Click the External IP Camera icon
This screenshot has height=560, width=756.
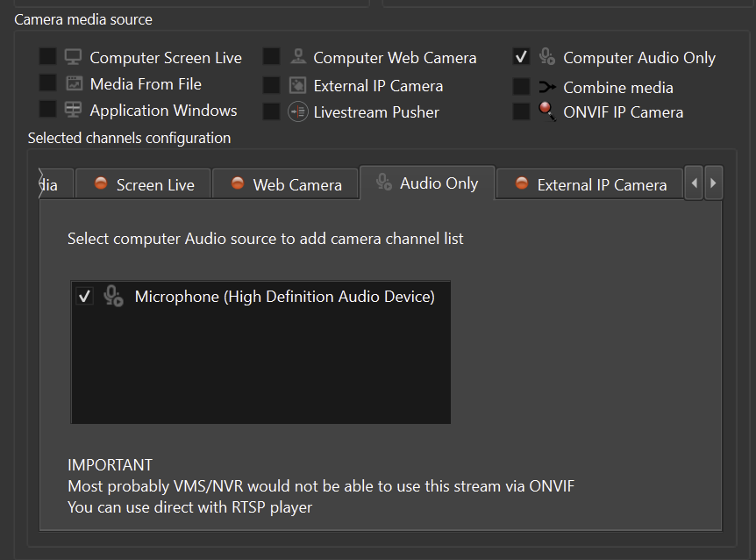pos(298,86)
